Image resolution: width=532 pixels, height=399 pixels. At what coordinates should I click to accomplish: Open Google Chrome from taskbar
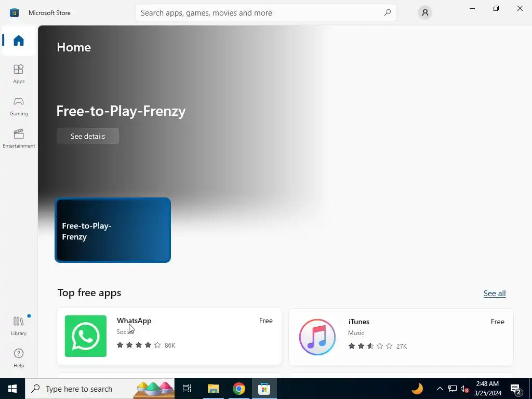pos(239,389)
